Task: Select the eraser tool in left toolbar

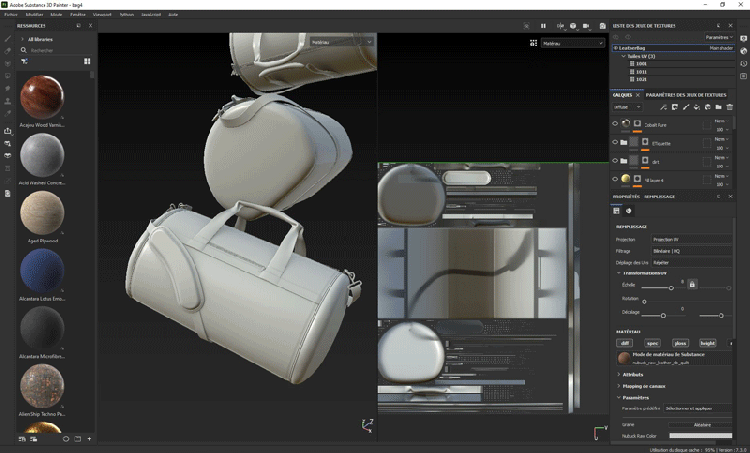Action: click(9, 50)
